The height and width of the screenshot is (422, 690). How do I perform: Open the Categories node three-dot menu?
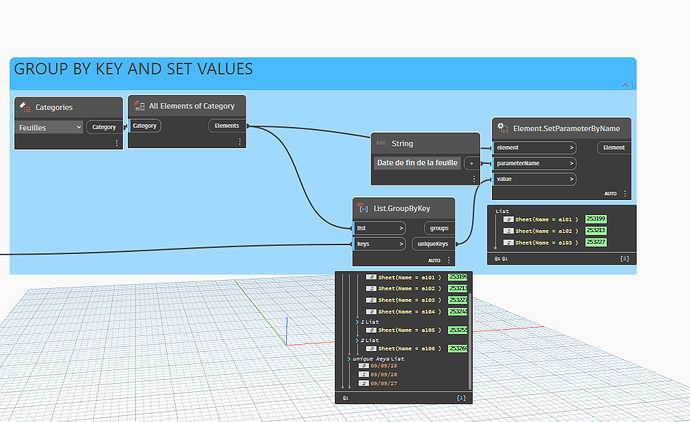coord(116,143)
